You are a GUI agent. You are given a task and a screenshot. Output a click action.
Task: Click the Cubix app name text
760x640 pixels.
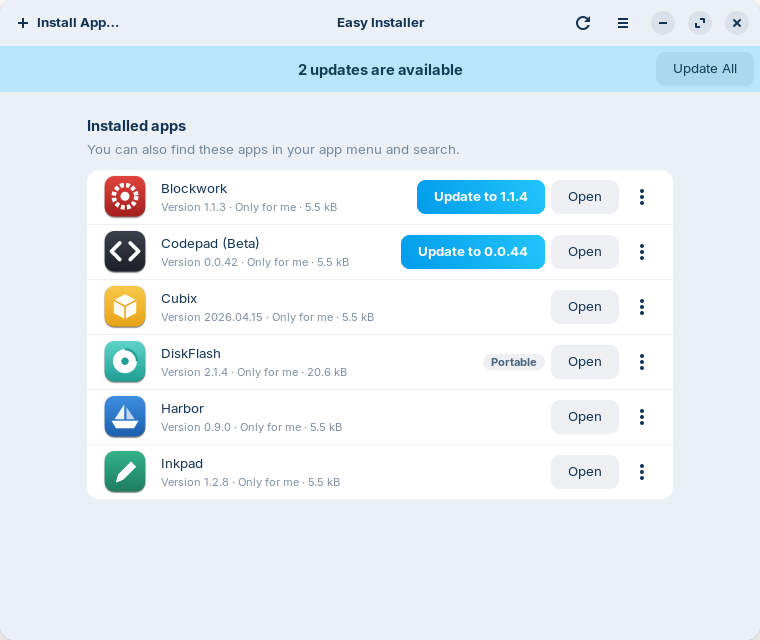click(179, 299)
